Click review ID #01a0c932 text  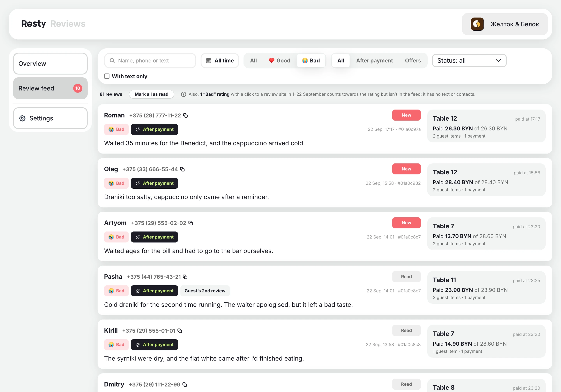[x=409, y=183]
